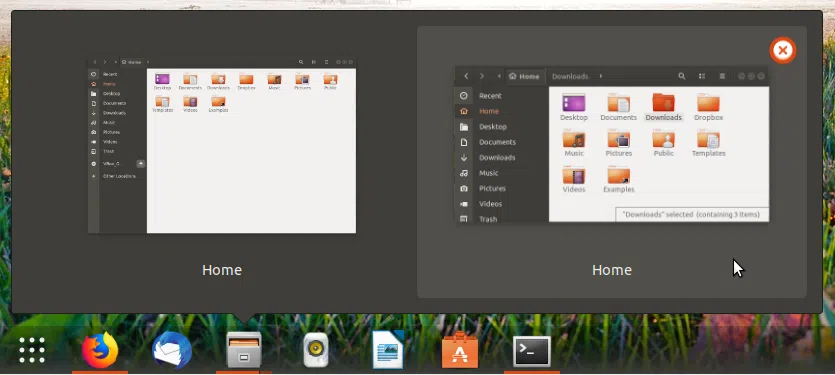Image resolution: width=835 pixels, height=375 pixels.
Task: Open Ubuntu Software from the dock
Action: click(460, 350)
